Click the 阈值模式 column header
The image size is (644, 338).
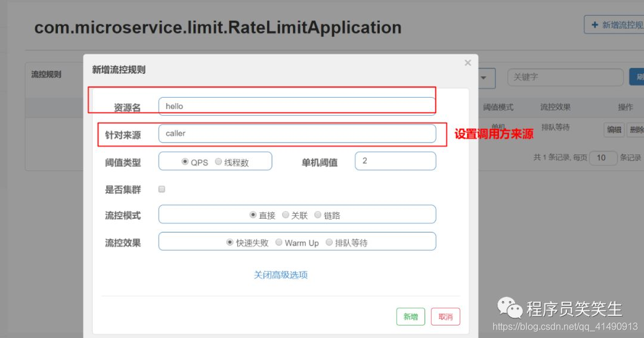498,107
